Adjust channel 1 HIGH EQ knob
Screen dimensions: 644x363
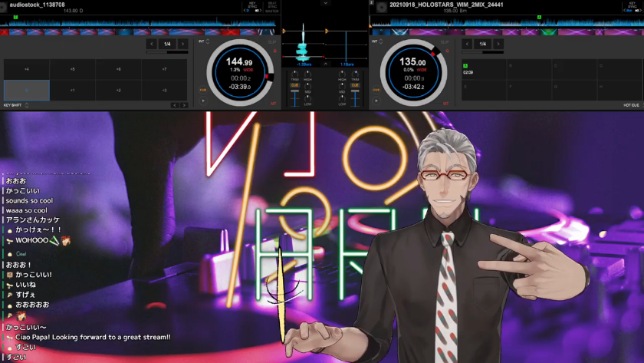coord(307,74)
